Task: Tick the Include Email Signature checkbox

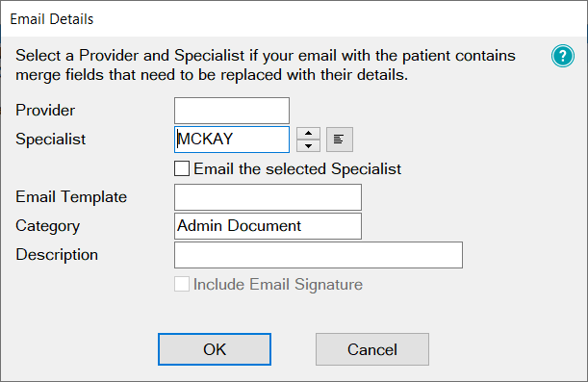Action: pyautogui.click(x=182, y=284)
